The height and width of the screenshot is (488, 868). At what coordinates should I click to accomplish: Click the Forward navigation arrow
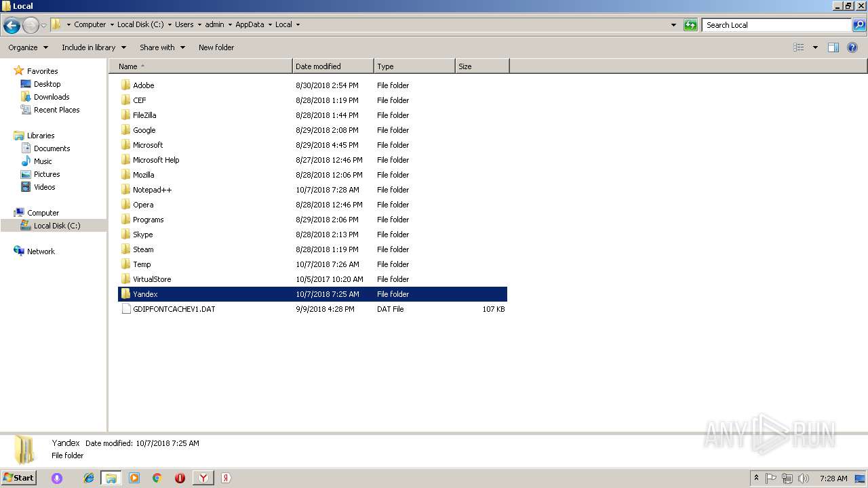[31, 26]
